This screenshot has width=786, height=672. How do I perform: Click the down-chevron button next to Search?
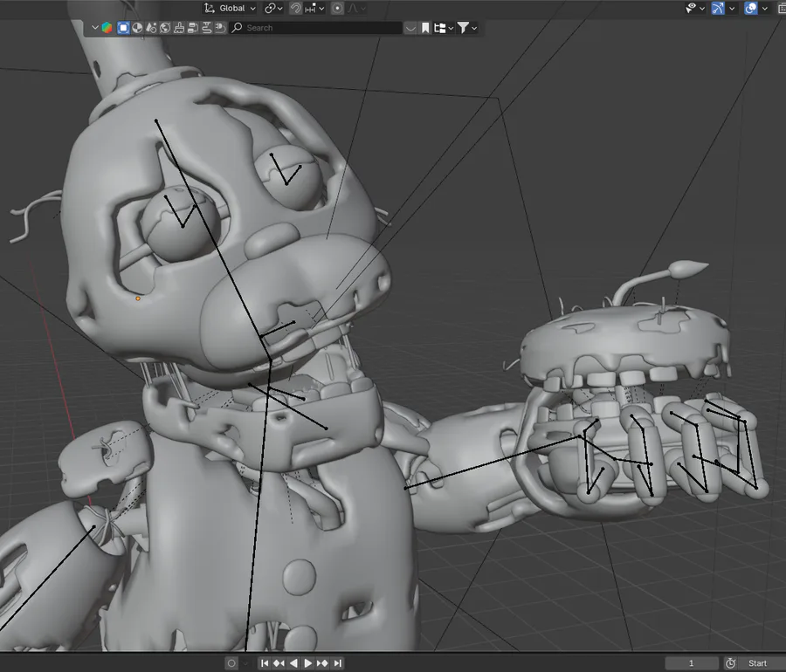pyautogui.click(x=410, y=28)
